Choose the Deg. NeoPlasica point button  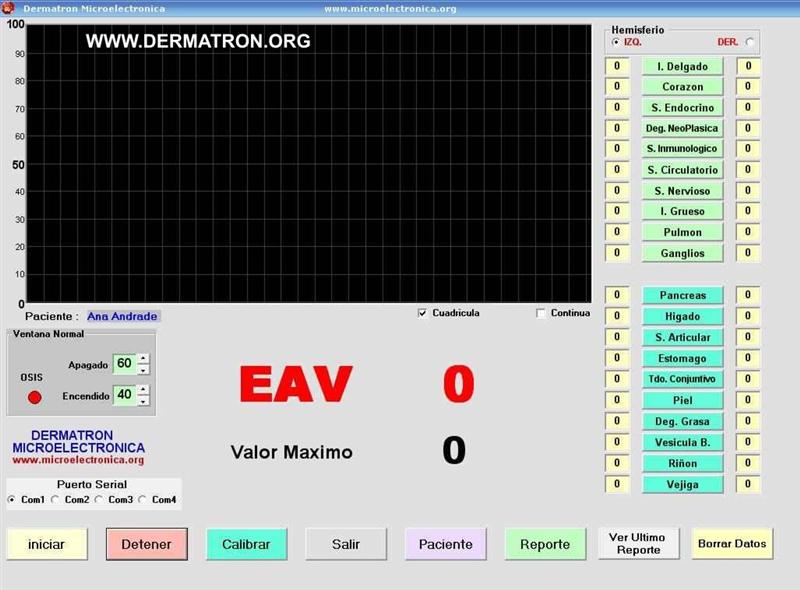tap(683, 128)
